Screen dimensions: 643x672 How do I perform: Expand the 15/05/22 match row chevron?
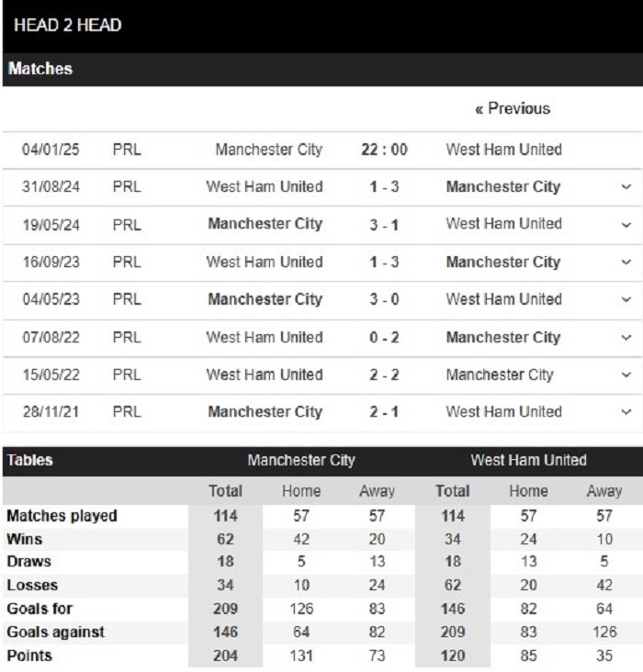click(x=626, y=375)
